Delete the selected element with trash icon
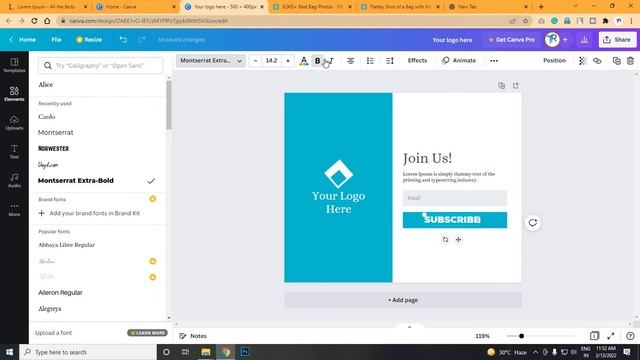 [631, 61]
